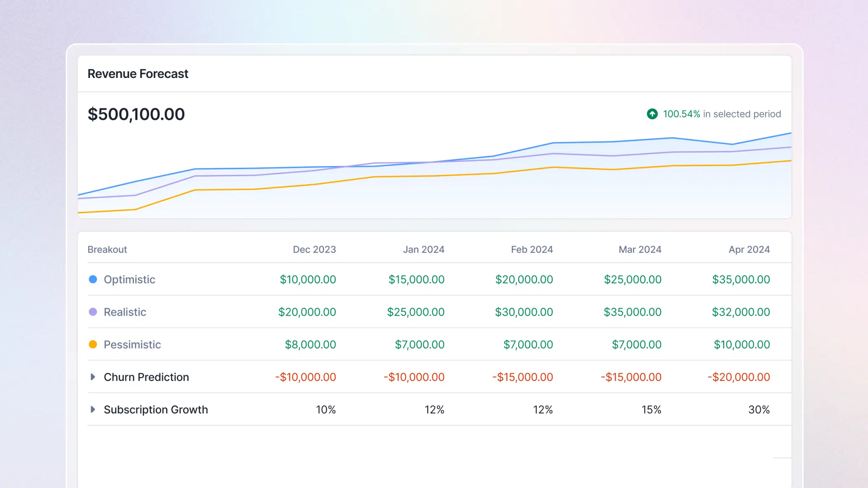Click the Pessimistic row label
This screenshot has height=488, width=868.
(132, 344)
